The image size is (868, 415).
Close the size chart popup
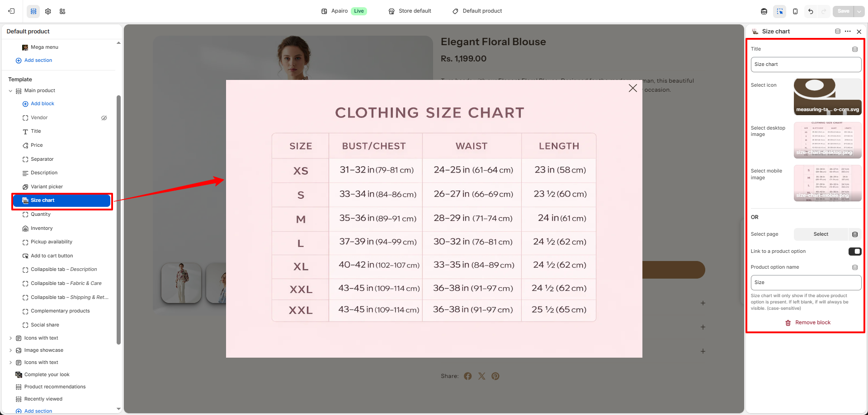[633, 88]
